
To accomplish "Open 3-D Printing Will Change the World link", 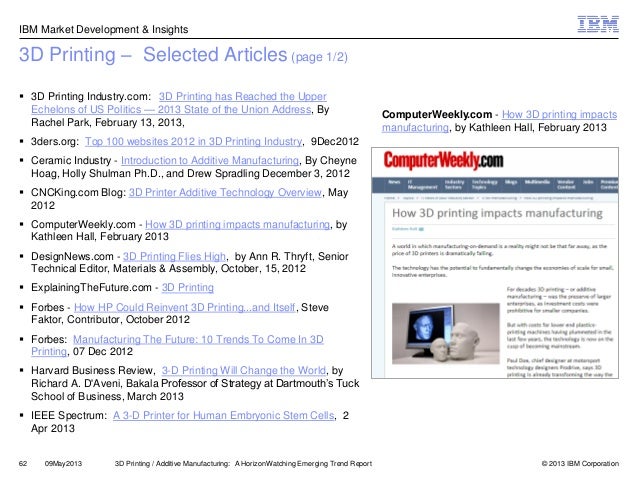I will click(x=244, y=371).
